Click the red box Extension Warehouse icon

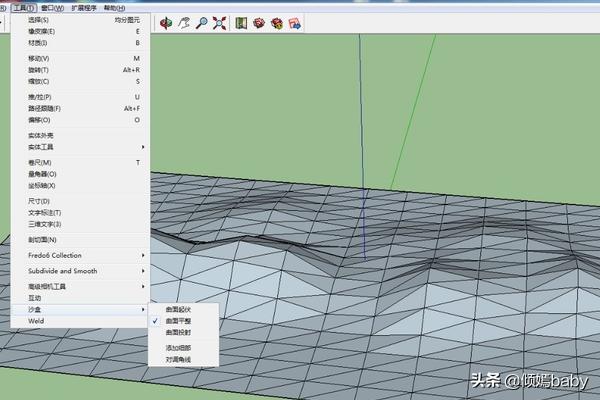coord(259,23)
